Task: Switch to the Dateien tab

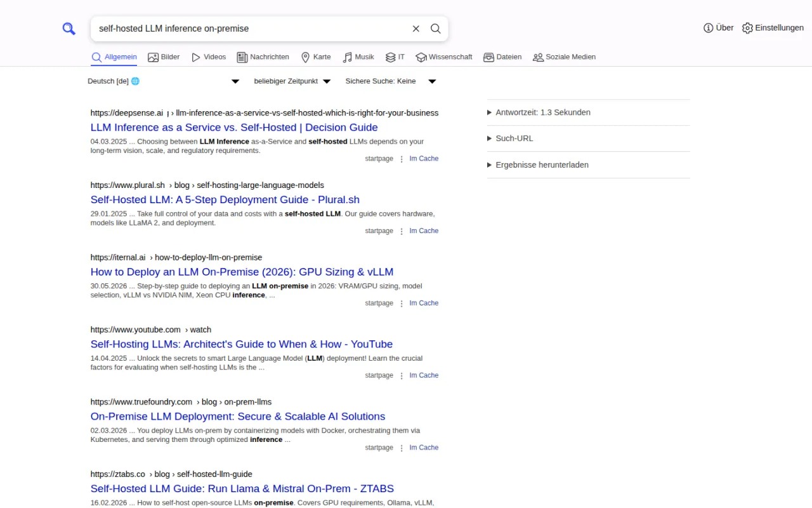Action: pyautogui.click(x=502, y=57)
